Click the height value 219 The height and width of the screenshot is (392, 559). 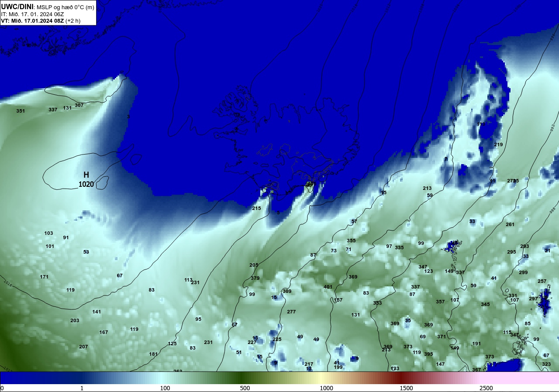click(x=498, y=144)
